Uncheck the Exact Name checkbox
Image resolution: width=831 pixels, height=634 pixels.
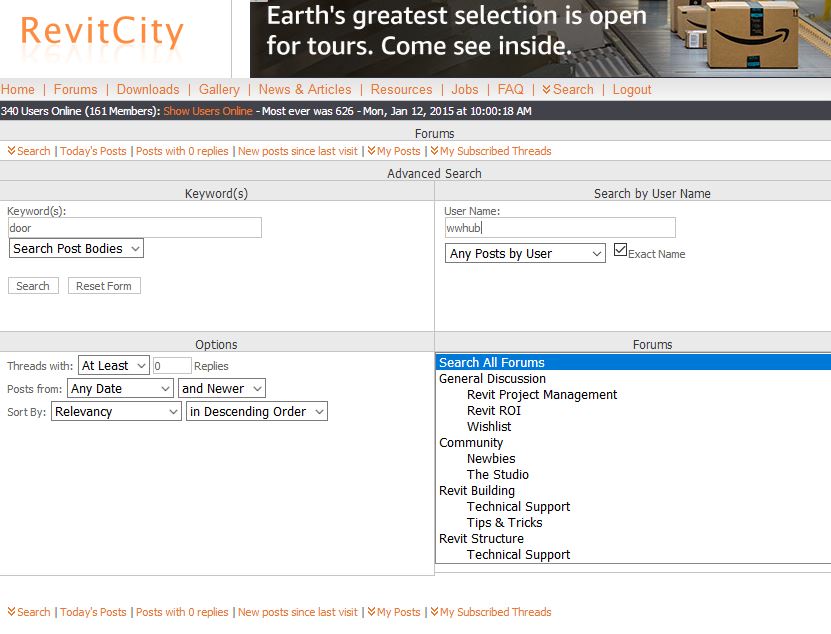pos(621,250)
